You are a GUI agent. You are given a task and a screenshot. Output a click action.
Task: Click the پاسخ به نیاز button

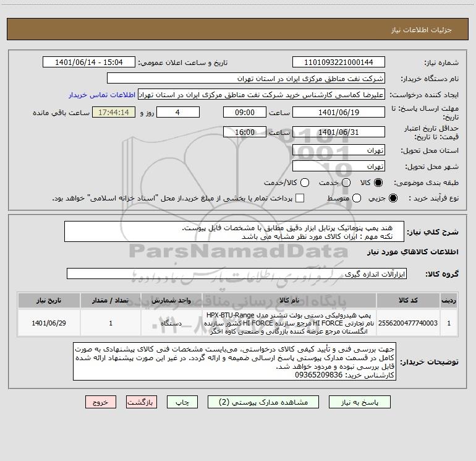(359, 402)
